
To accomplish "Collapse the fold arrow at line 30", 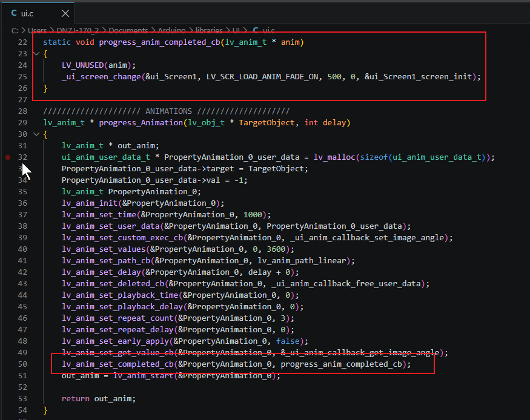I will [x=36, y=134].
